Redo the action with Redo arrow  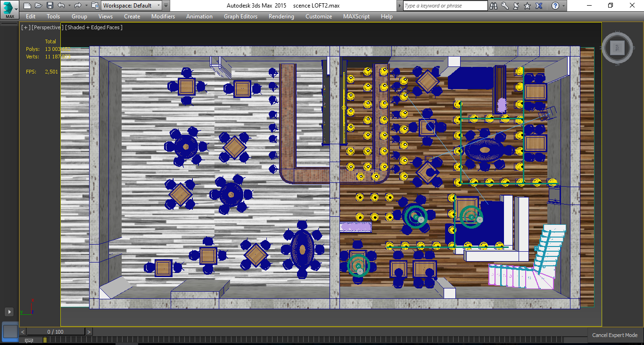(x=78, y=6)
